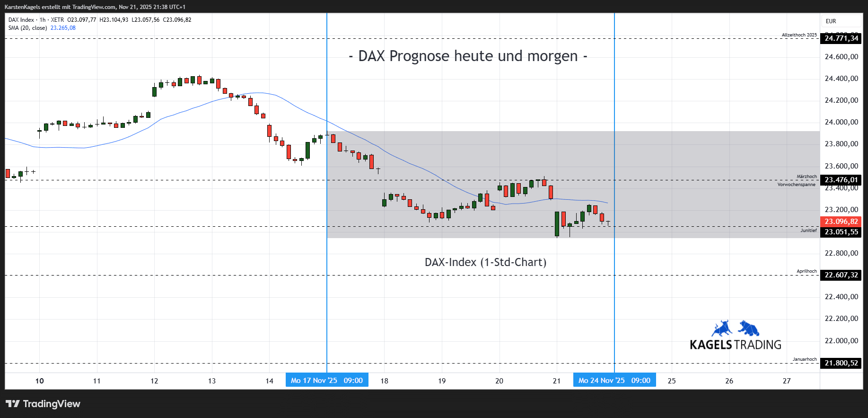This screenshot has width=868, height=418.
Task: Click the Allzeithoch 2025 price label 24.771,34
Action: click(x=841, y=38)
